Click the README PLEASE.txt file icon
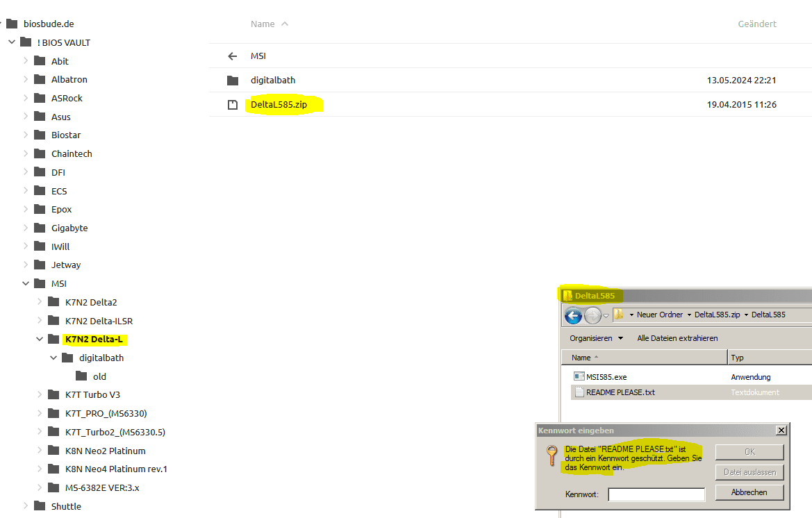The width and height of the screenshot is (812, 518). tap(579, 392)
